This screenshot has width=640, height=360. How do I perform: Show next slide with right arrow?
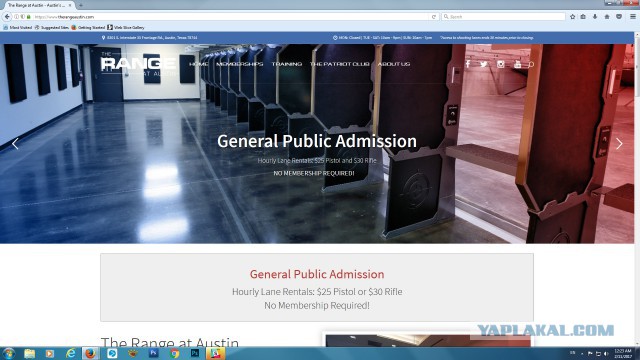[619, 144]
